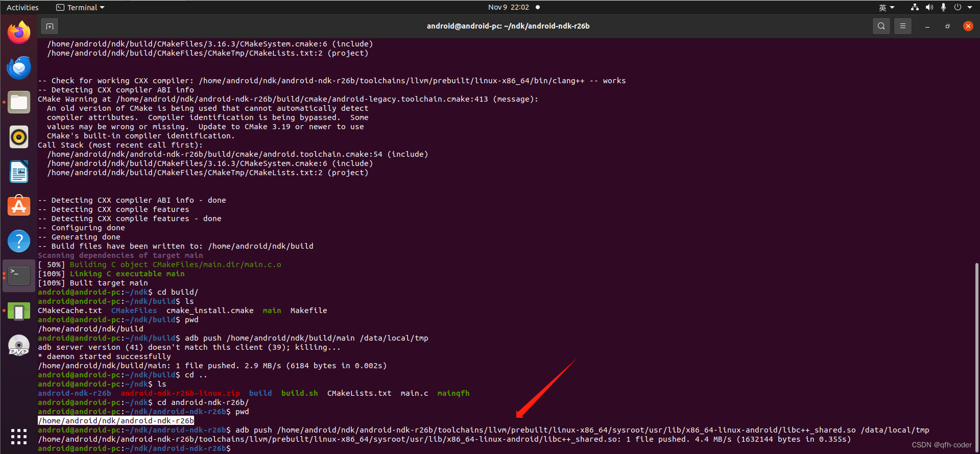The height and width of the screenshot is (454, 980).
Task: Click the '[100%] Built target main' line
Action: coord(93,283)
